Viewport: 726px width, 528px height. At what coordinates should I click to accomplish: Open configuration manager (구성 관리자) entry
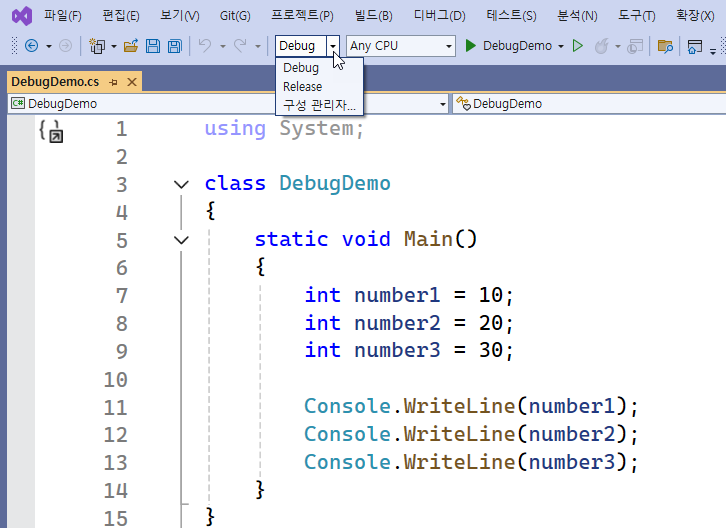tap(319, 106)
